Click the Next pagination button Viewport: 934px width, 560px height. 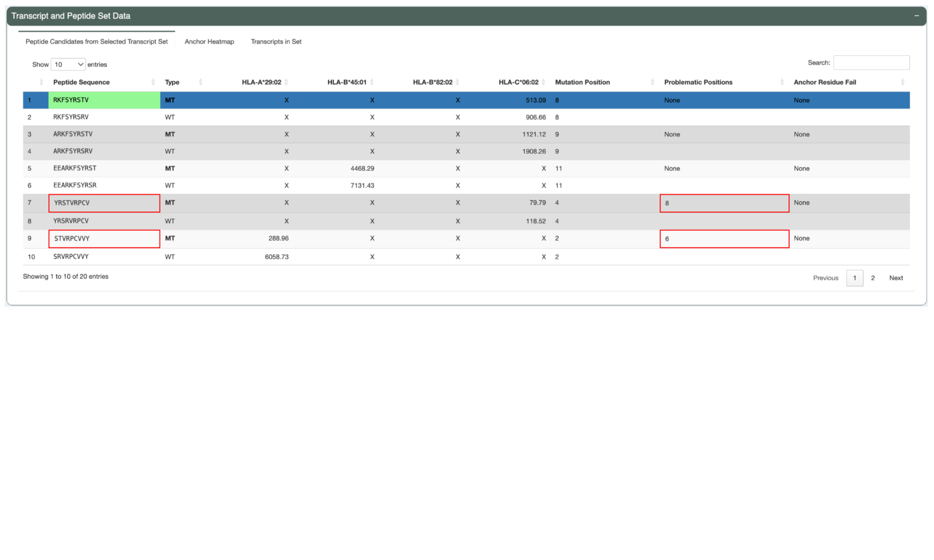896,278
